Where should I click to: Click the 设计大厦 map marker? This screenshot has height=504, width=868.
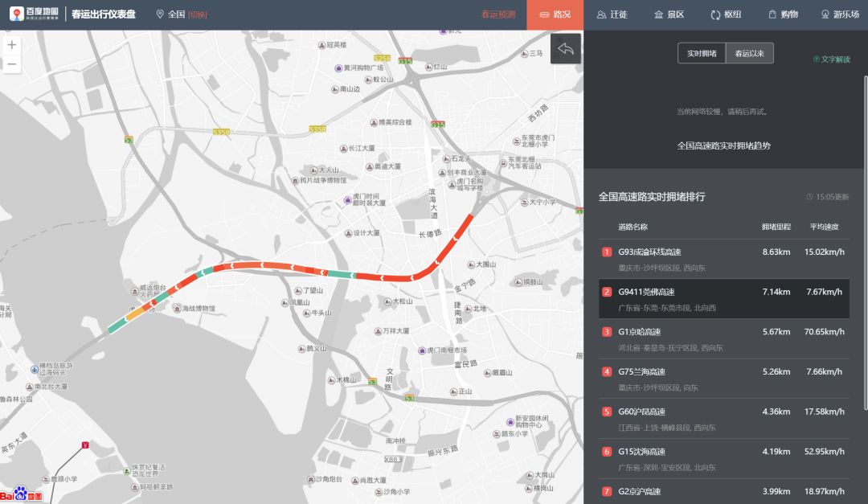pos(348,233)
